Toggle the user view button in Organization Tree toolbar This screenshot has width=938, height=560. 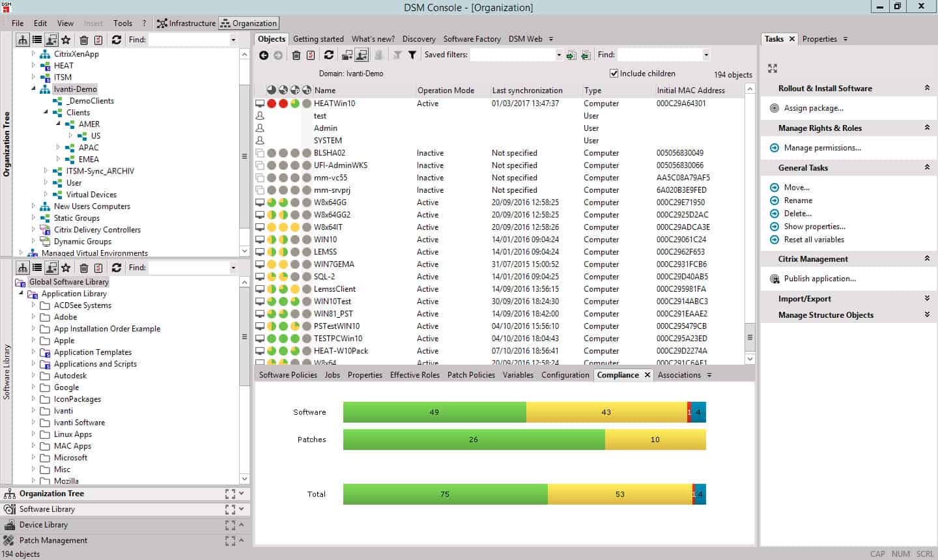coord(51,40)
